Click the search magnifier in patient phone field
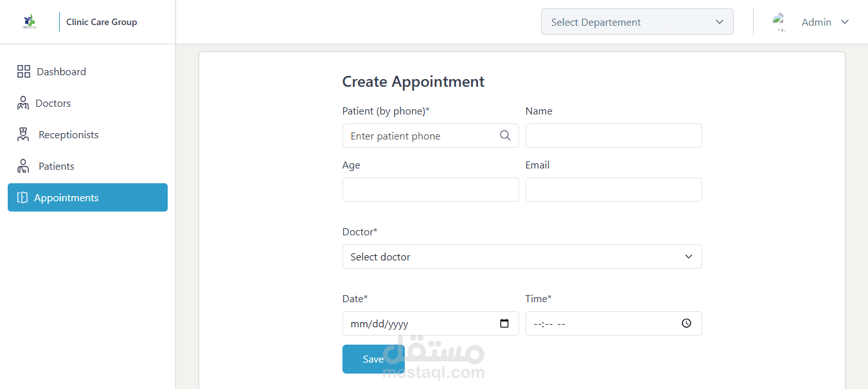Viewport: 868px width, 389px height. click(x=505, y=136)
